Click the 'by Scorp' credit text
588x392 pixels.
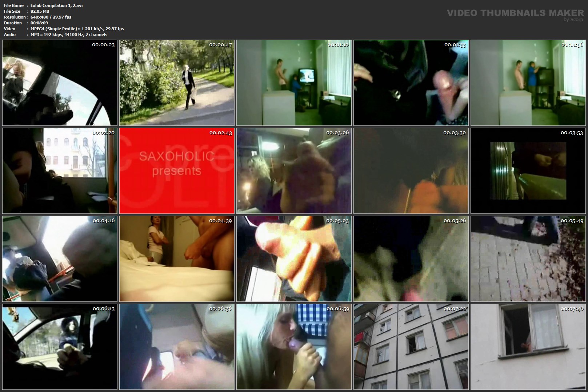pyautogui.click(x=573, y=20)
